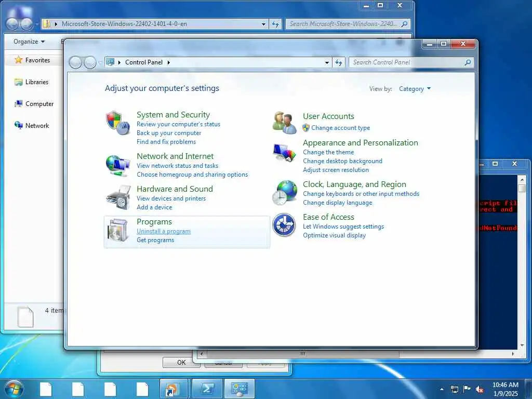Click the Control Panel search magnifier icon

(x=468, y=62)
